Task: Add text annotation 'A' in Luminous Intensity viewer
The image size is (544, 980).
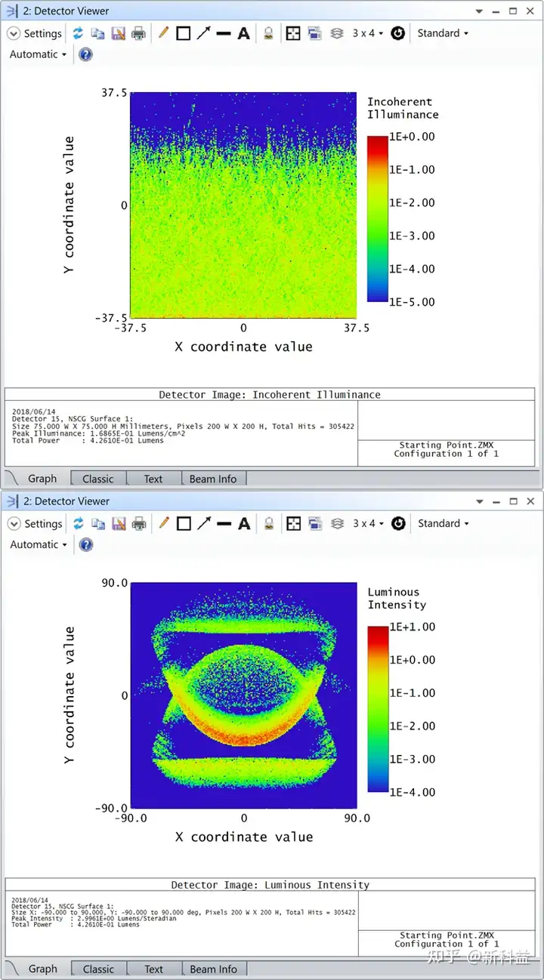Action: pos(244,523)
